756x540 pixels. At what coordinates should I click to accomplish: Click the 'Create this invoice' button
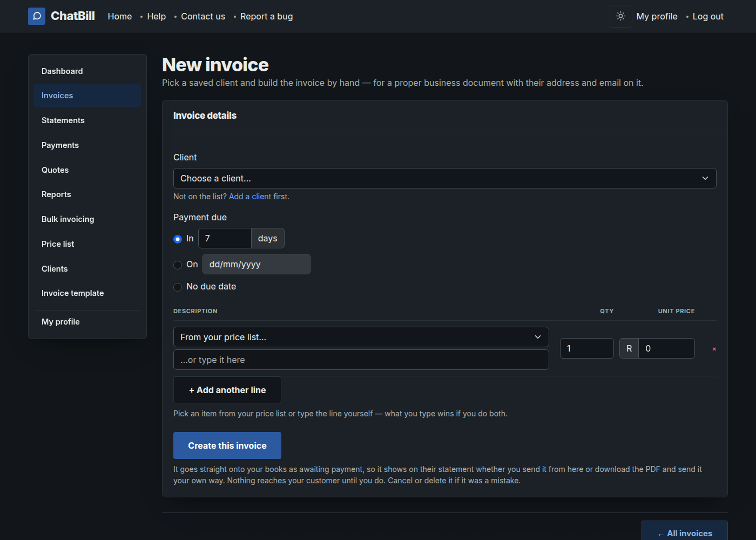tap(227, 446)
